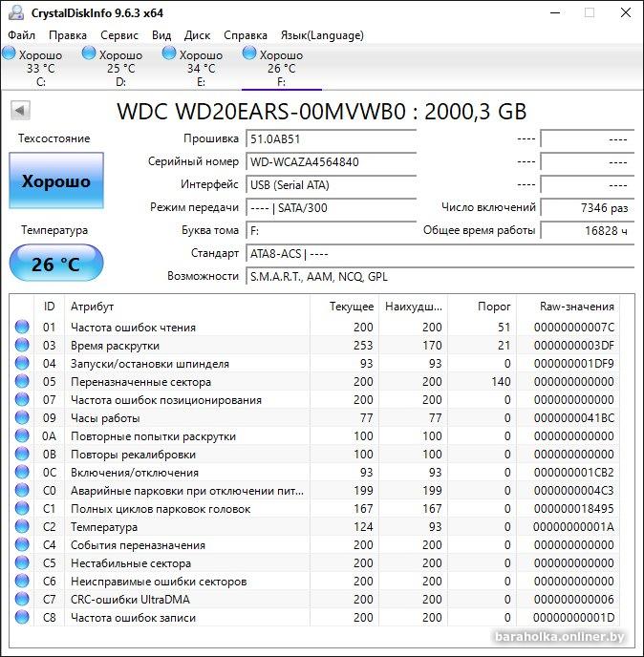The width and height of the screenshot is (644, 657).
Task: Click the Наихудш... column header
Action: [413, 307]
